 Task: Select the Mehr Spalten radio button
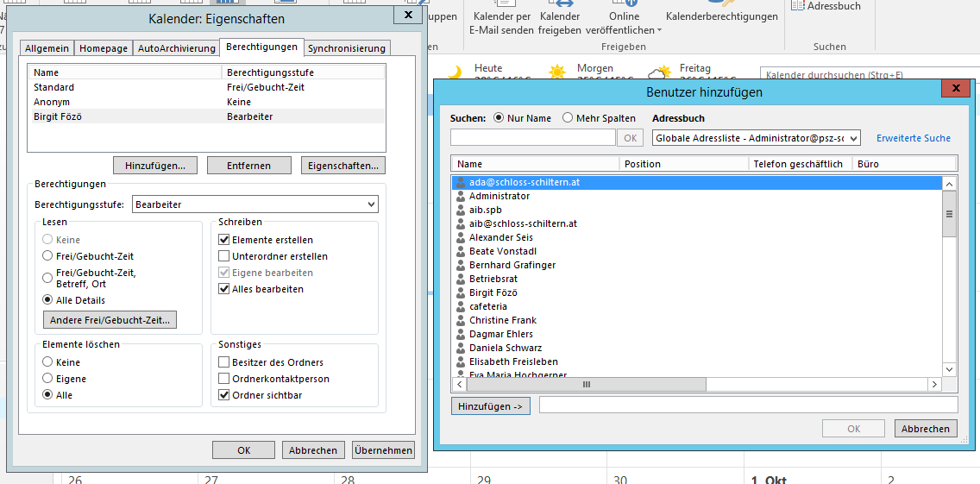(x=568, y=118)
